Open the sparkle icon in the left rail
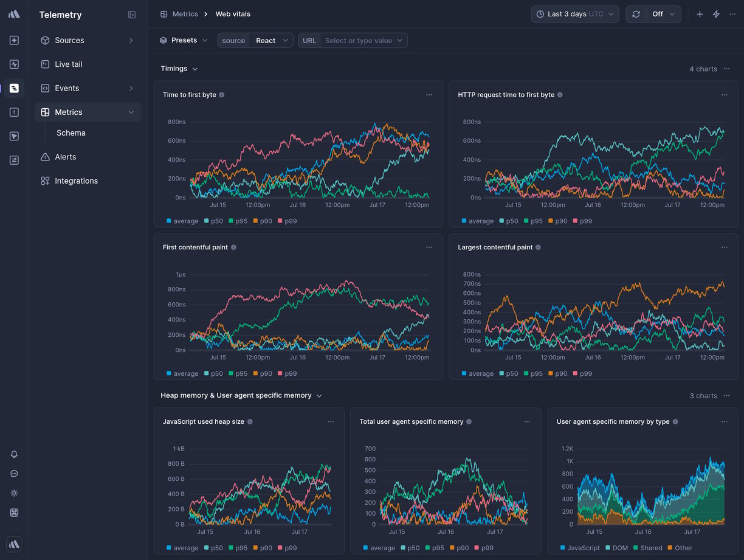Screen dimensions: 744x560 tap(14, 40)
